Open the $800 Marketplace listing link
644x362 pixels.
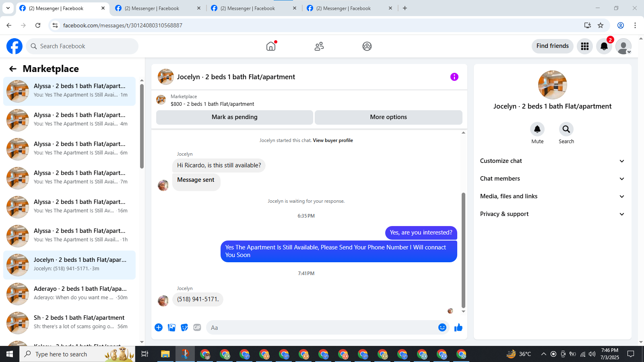212,104
